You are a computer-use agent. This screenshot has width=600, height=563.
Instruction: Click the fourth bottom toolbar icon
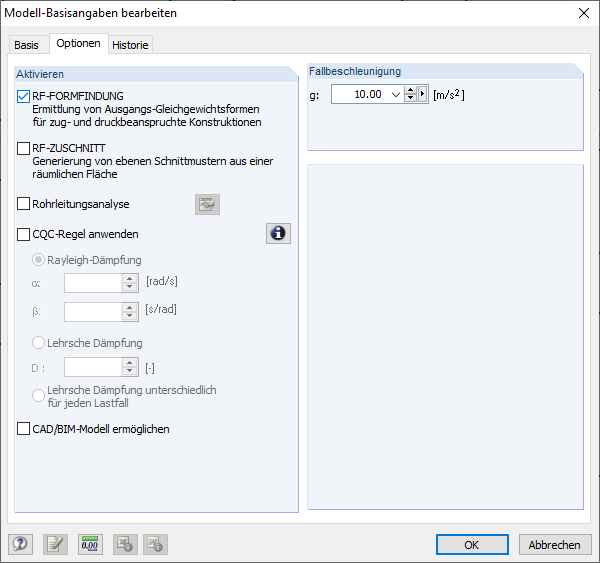(x=125, y=544)
